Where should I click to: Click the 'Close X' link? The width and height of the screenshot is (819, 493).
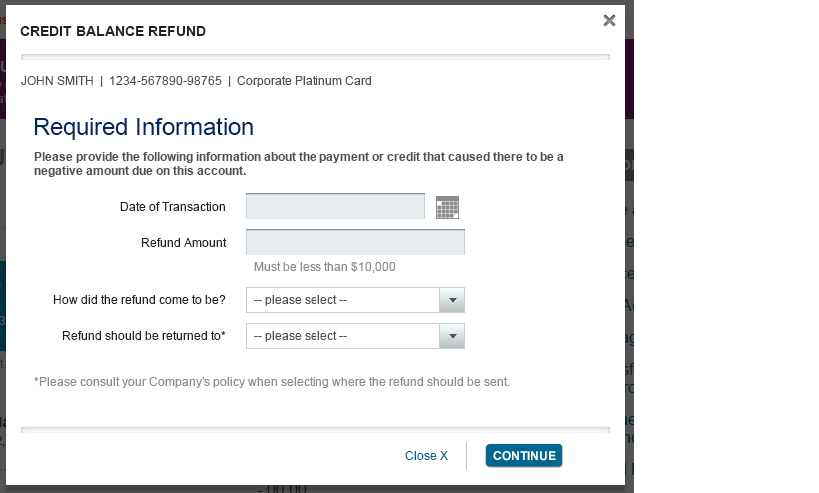426,456
